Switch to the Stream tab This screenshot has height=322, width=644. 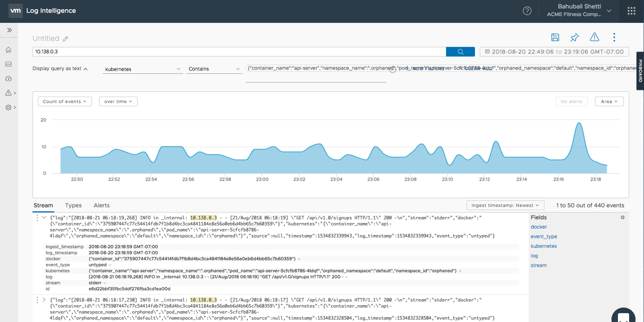coord(43,205)
